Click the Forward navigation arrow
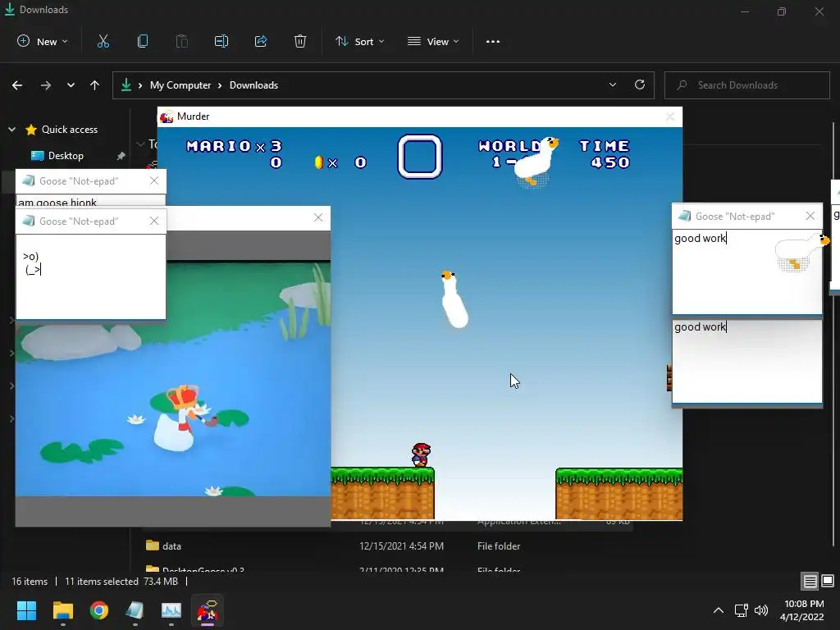 pos(46,85)
